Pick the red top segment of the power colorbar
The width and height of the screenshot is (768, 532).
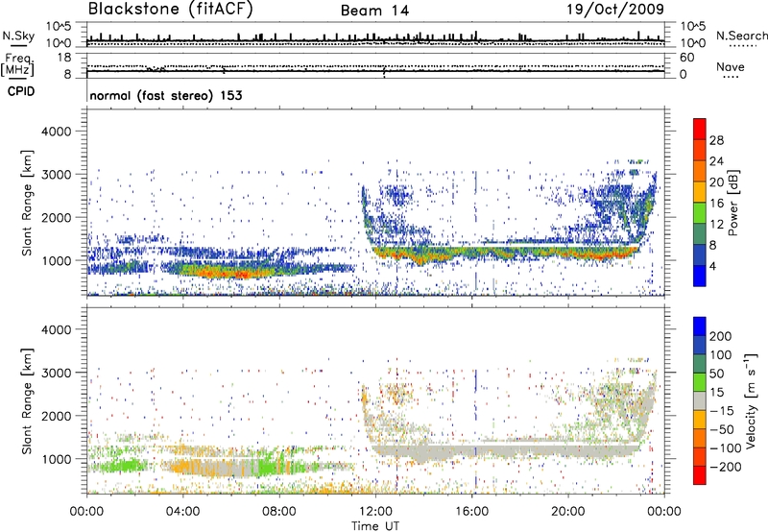(x=700, y=129)
